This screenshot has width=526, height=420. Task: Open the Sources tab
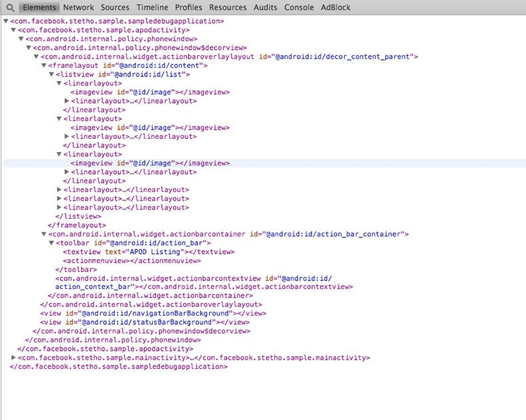point(115,7)
